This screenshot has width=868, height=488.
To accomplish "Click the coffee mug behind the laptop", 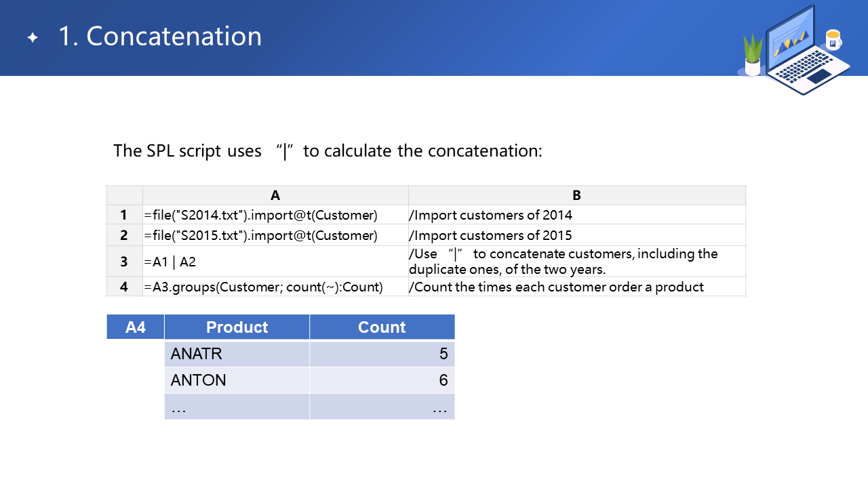I will click(x=833, y=40).
